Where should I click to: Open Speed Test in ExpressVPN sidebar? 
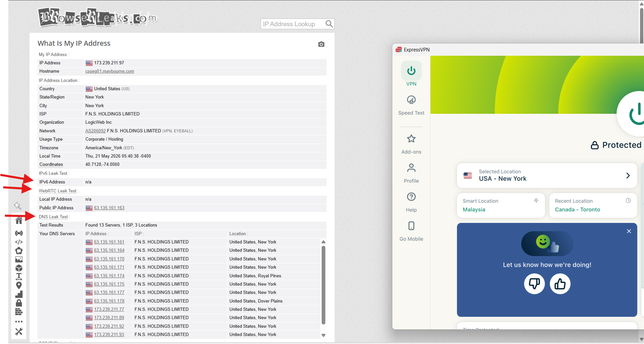point(411,105)
